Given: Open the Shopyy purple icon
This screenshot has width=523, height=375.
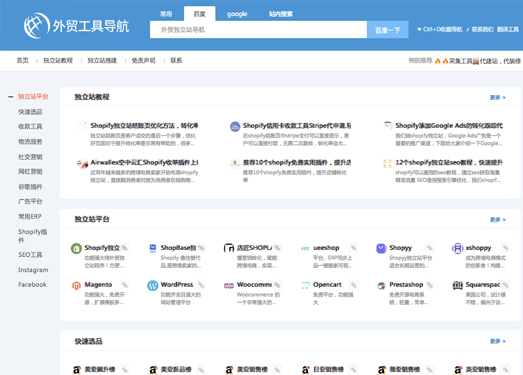Looking at the screenshot, I should click(381, 248).
